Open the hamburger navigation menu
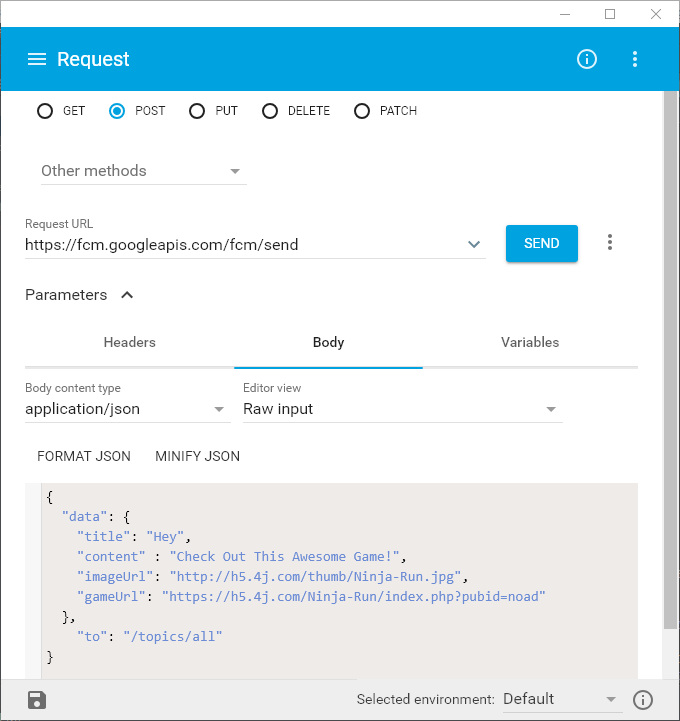 click(x=37, y=59)
